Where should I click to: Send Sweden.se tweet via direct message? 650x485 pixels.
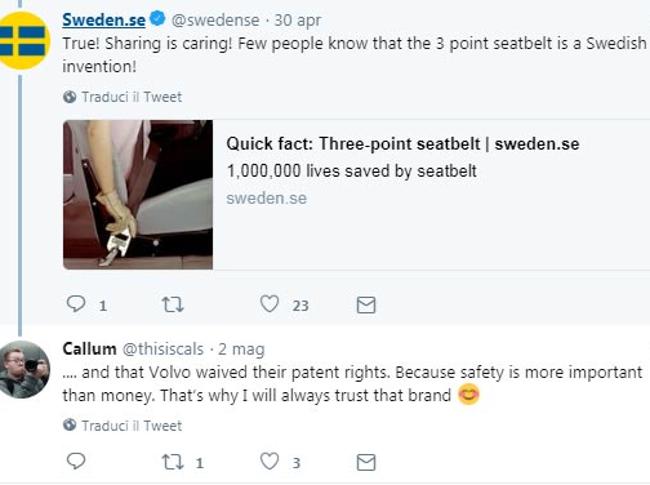366,304
